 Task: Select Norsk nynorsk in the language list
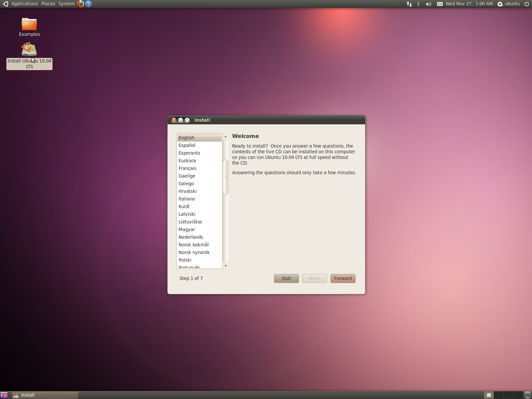tap(199, 252)
